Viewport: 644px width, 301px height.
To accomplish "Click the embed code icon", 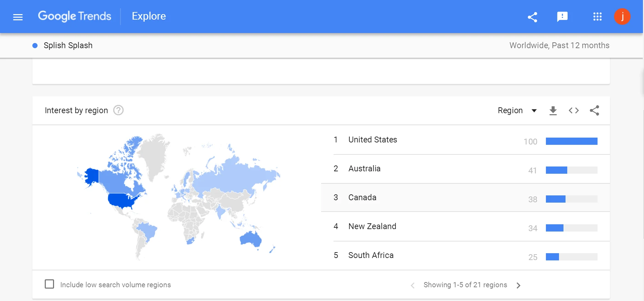I will [x=573, y=110].
